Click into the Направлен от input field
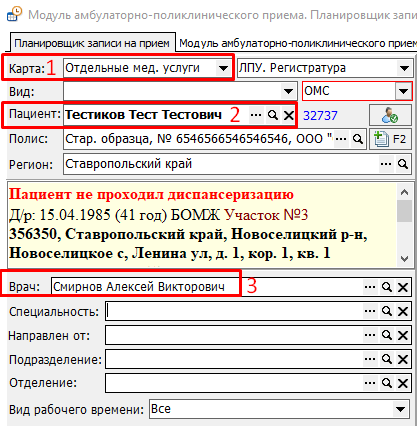Image resolution: width=417 pixels, height=426 pixels. click(x=234, y=335)
